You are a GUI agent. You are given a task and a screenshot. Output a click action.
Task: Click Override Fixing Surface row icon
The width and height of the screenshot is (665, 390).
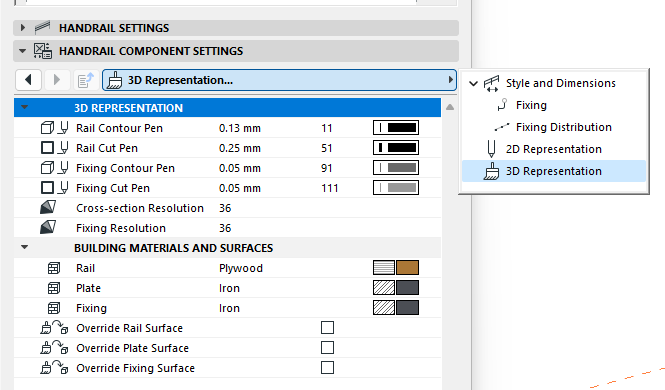click(x=54, y=368)
